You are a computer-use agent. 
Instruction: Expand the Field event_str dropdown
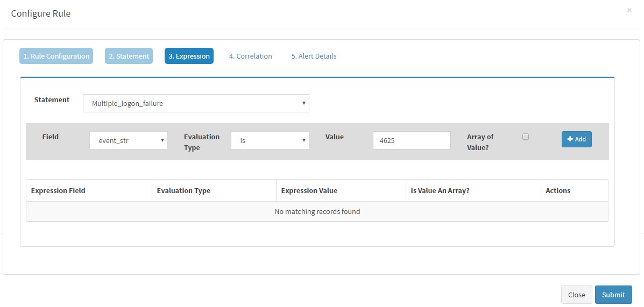(129, 140)
